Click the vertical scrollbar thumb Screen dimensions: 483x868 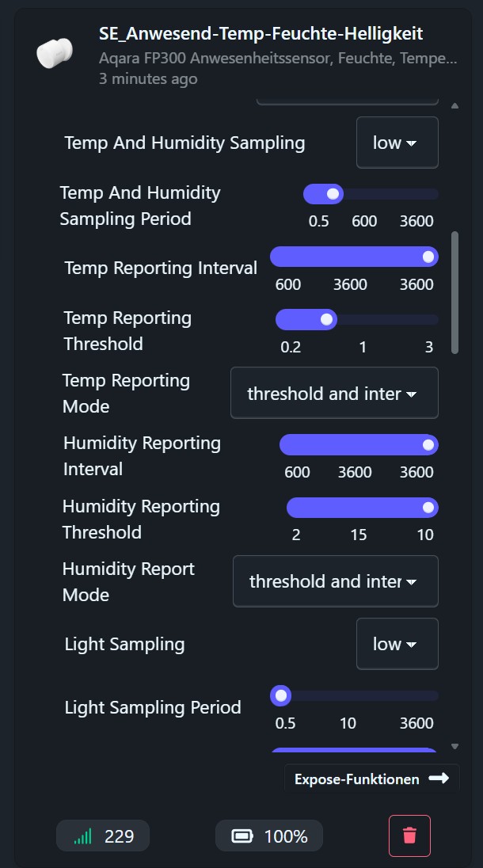click(454, 292)
